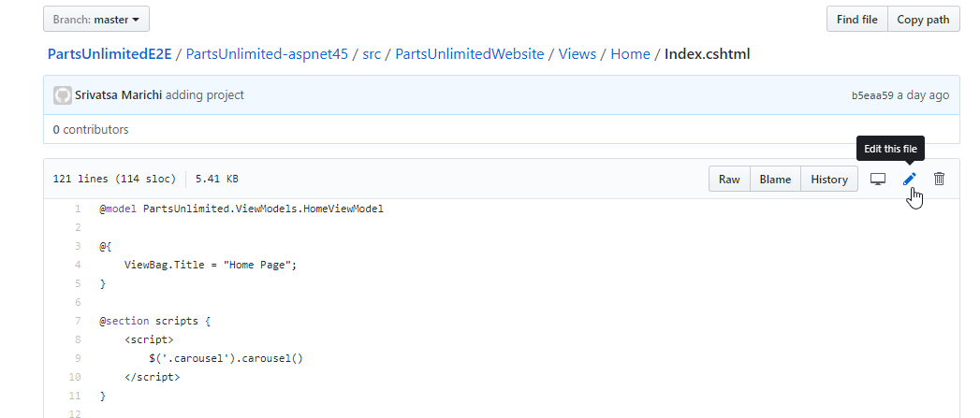Click the Copy path button
980x418 pixels.
pos(923,20)
